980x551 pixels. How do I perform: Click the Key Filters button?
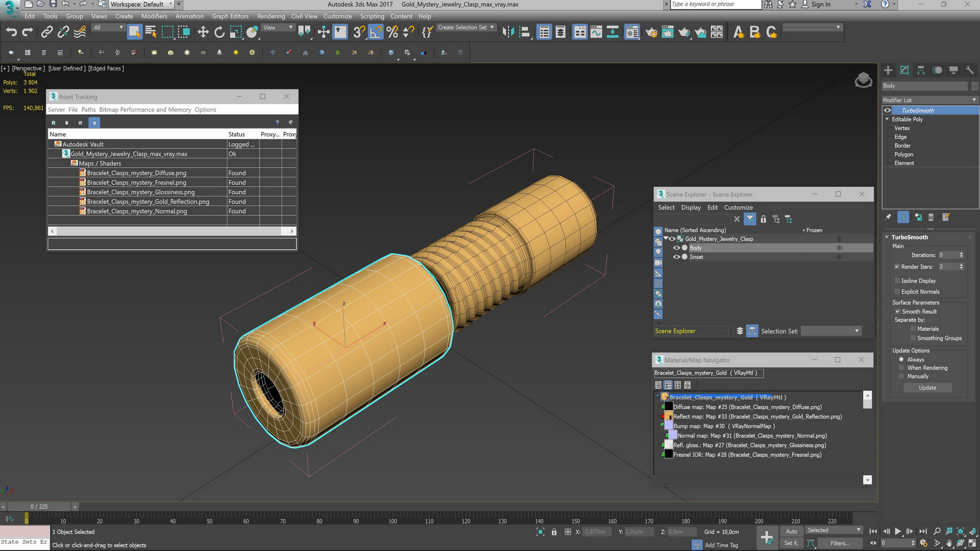point(840,543)
